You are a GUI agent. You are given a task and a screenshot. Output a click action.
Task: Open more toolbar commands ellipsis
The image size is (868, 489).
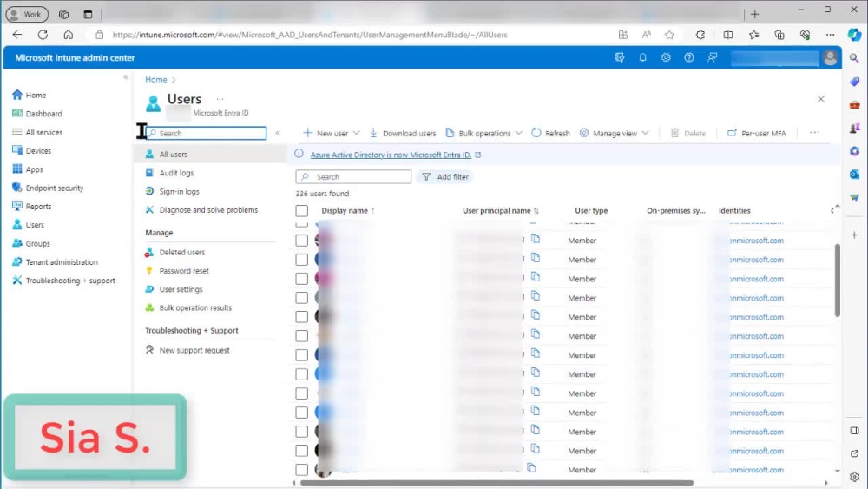pos(814,133)
